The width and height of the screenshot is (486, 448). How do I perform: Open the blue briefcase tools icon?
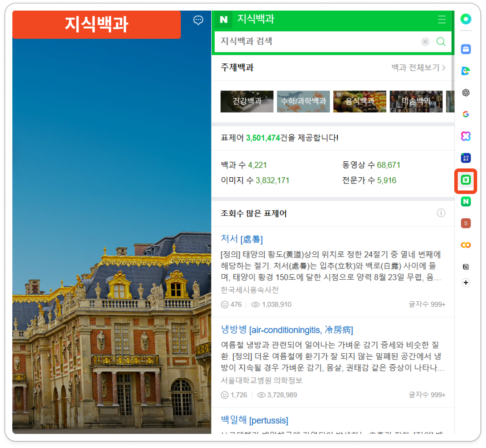point(466,49)
